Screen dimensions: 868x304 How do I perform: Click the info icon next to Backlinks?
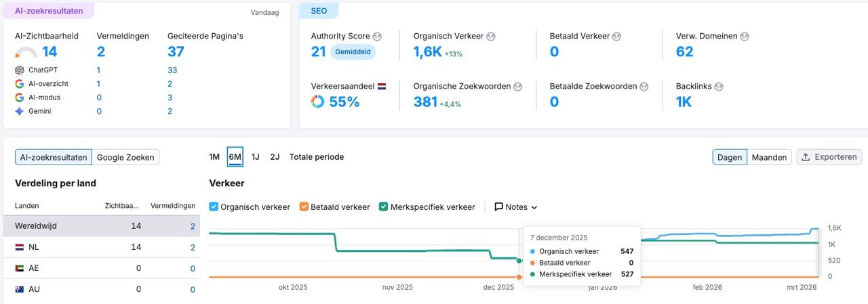click(719, 87)
